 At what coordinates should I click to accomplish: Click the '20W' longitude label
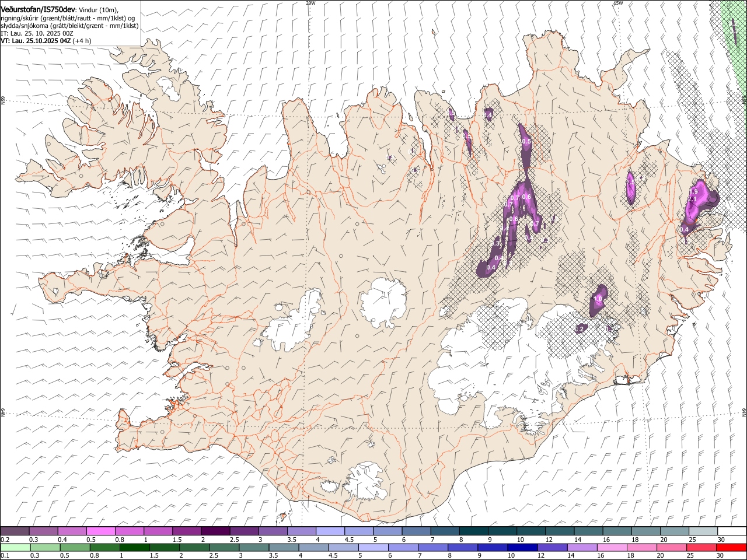[x=310, y=3]
